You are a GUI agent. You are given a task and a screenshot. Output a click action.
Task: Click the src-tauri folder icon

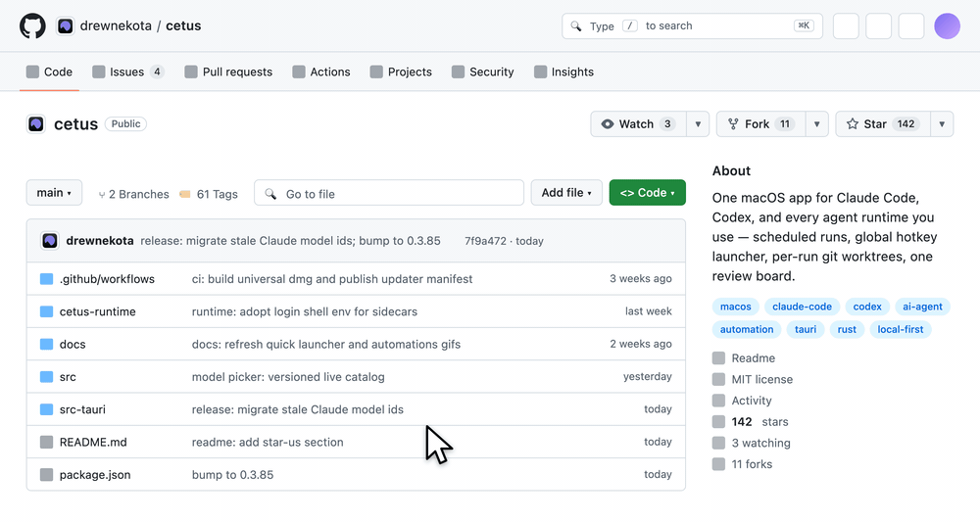pyautogui.click(x=46, y=409)
